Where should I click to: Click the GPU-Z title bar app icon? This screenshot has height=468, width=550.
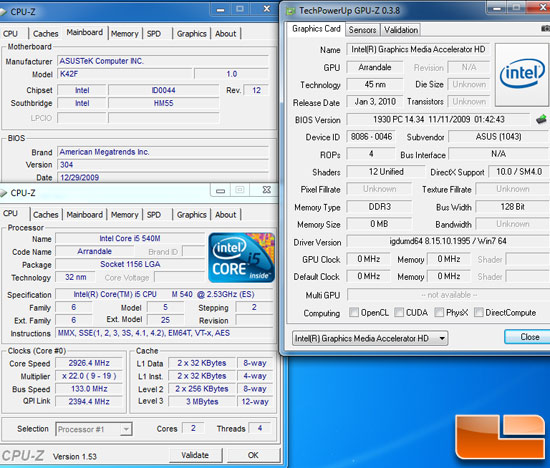(x=290, y=11)
